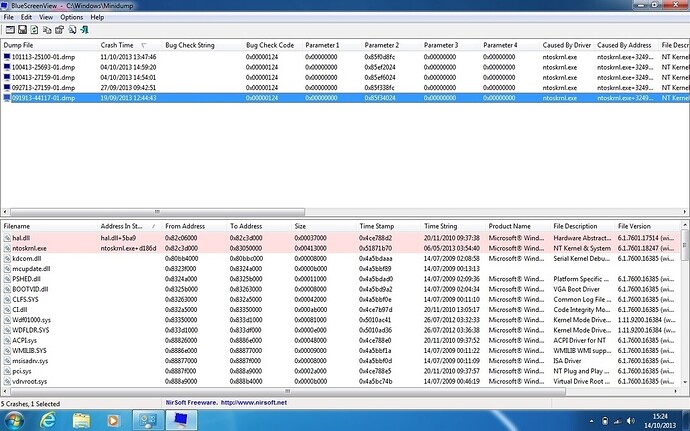Select the highlighted 091913-44117-01.dmp row

tap(345, 98)
